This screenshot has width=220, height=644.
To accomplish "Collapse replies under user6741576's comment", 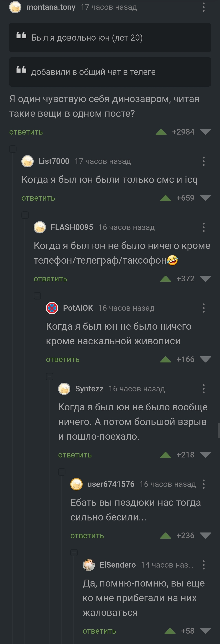I will (x=74, y=552).
